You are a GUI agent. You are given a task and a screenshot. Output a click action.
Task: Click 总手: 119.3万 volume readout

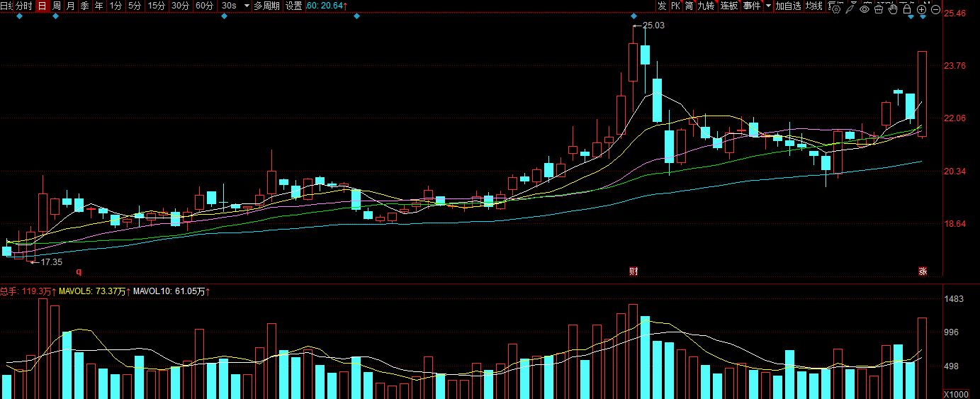[x=28, y=291]
